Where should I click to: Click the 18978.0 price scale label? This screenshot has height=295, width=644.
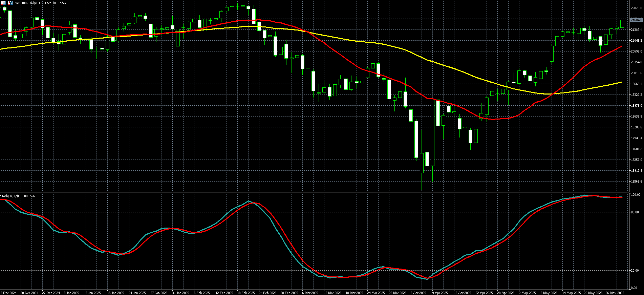coord(636,106)
